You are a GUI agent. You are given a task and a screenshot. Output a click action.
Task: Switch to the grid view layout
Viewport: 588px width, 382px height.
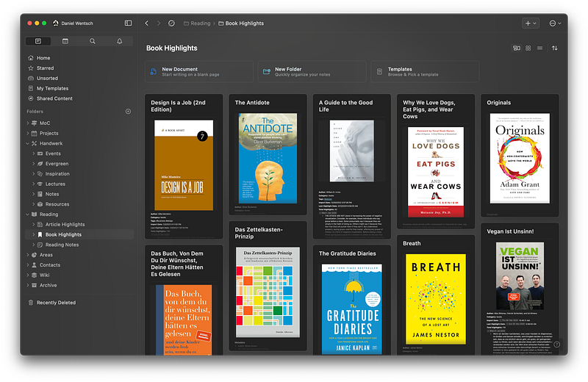pos(528,48)
